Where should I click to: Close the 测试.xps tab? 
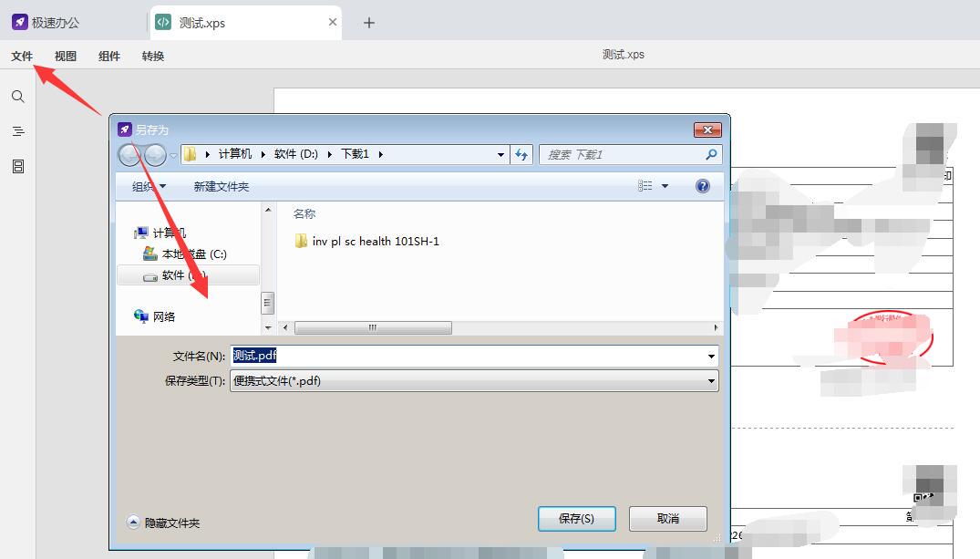(333, 22)
